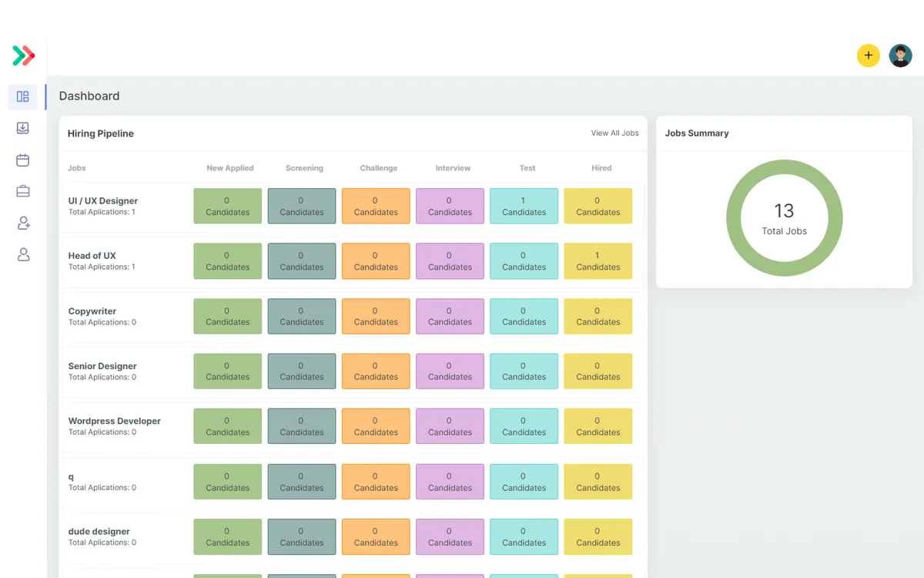Click the yellow plus add button
Image resolution: width=924 pixels, height=578 pixels.
[869, 55]
